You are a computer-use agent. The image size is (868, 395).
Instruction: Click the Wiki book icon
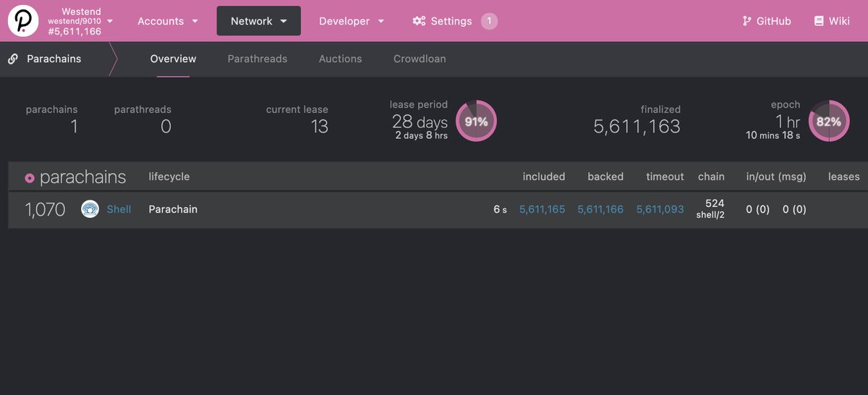click(819, 21)
